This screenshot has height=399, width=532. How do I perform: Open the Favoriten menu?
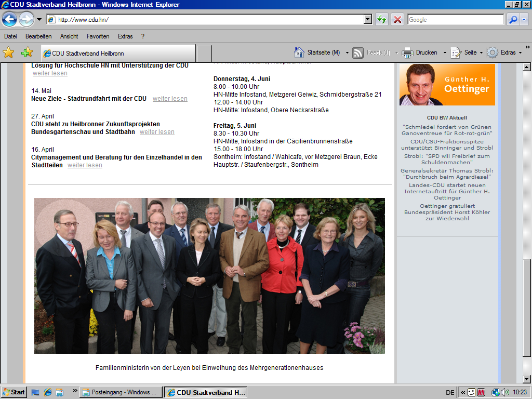[x=98, y=36]
